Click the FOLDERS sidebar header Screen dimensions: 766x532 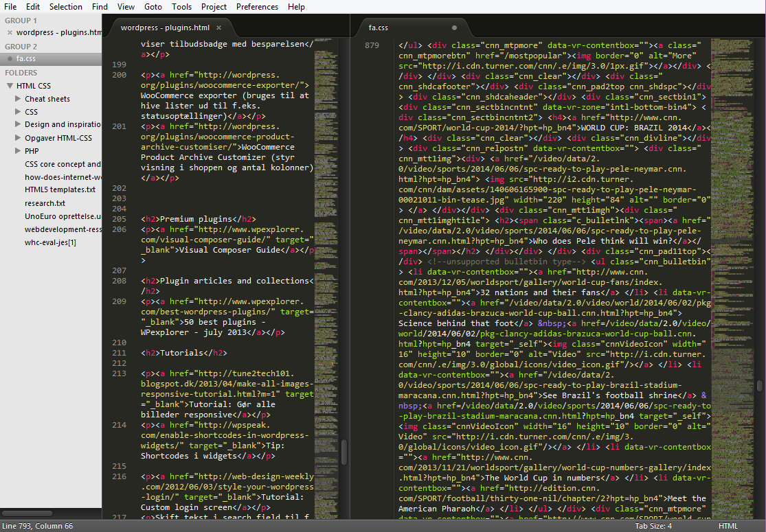pyautogui.click(x=21, y=73)
